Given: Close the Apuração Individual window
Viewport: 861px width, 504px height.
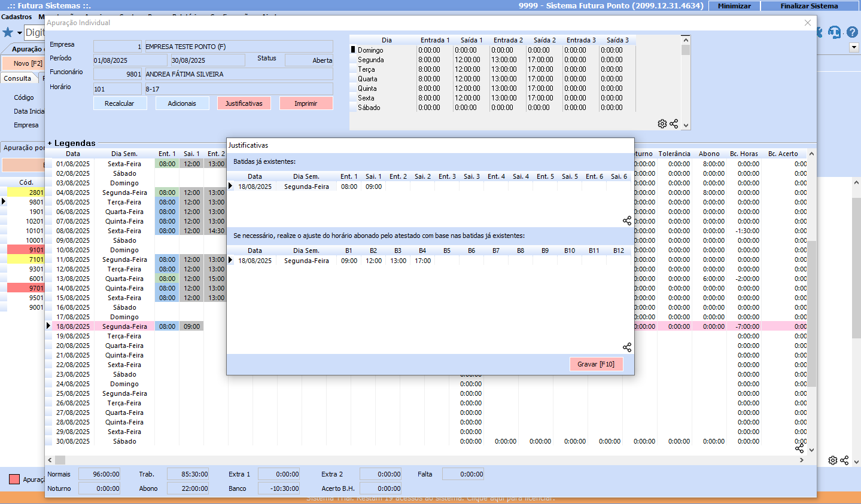Looking at the screenshot, I should click(x=807, y=23).
